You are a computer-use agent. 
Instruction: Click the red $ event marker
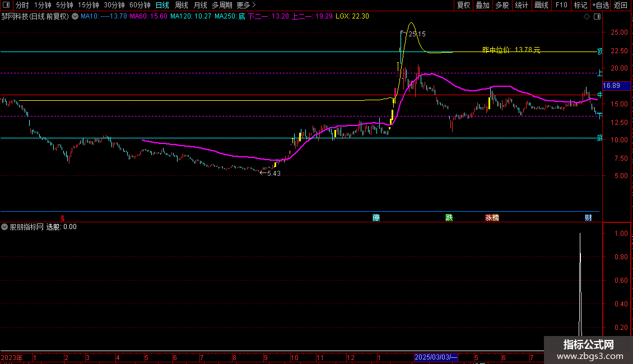point(63,218)
